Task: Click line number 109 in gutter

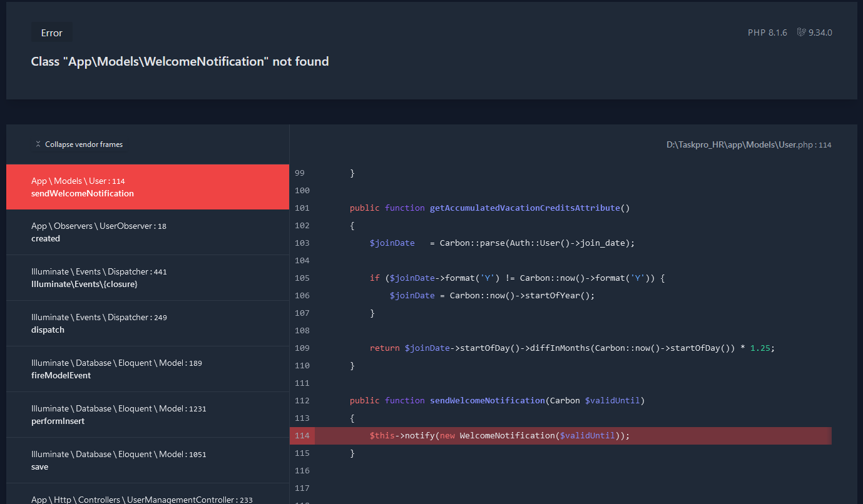Action: click(302, 348)
